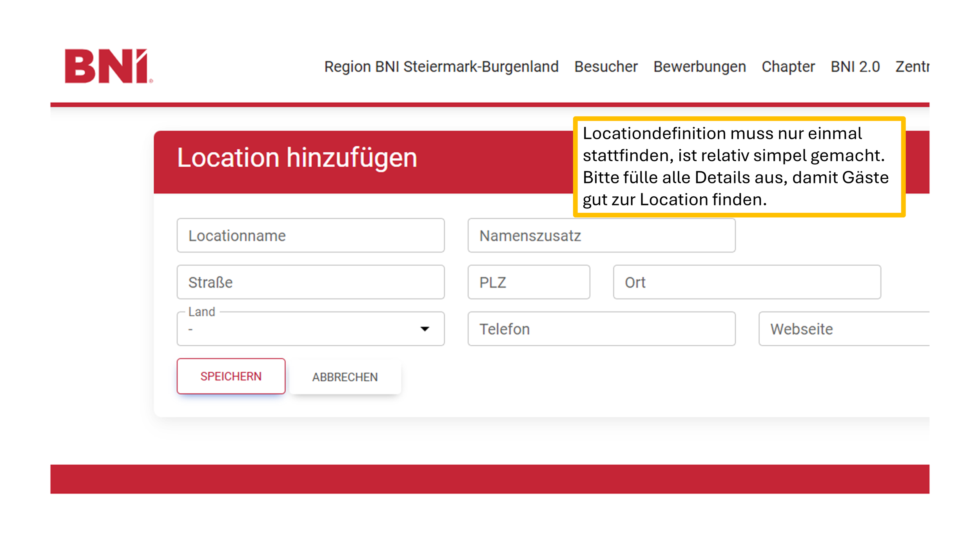Select the Straße text field
This screenshot has width=980, height=551.
pos(310,282)
